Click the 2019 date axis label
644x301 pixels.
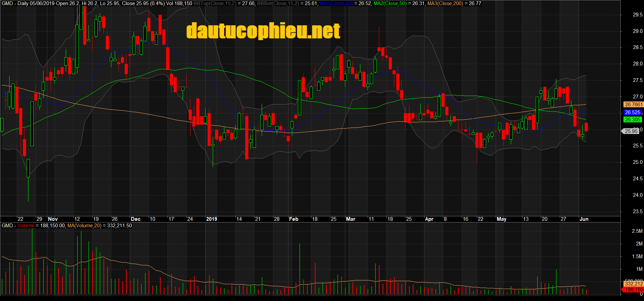click(212, 219)
